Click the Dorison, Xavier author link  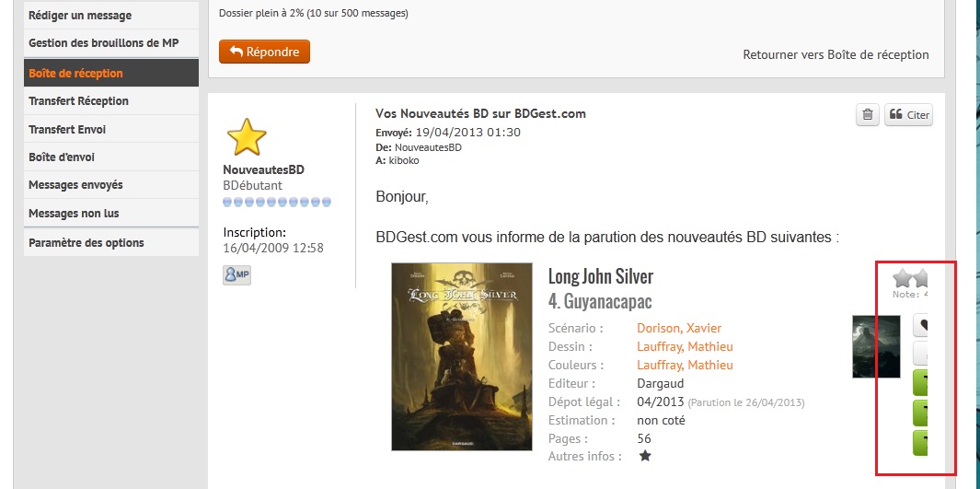coord(679,328)
